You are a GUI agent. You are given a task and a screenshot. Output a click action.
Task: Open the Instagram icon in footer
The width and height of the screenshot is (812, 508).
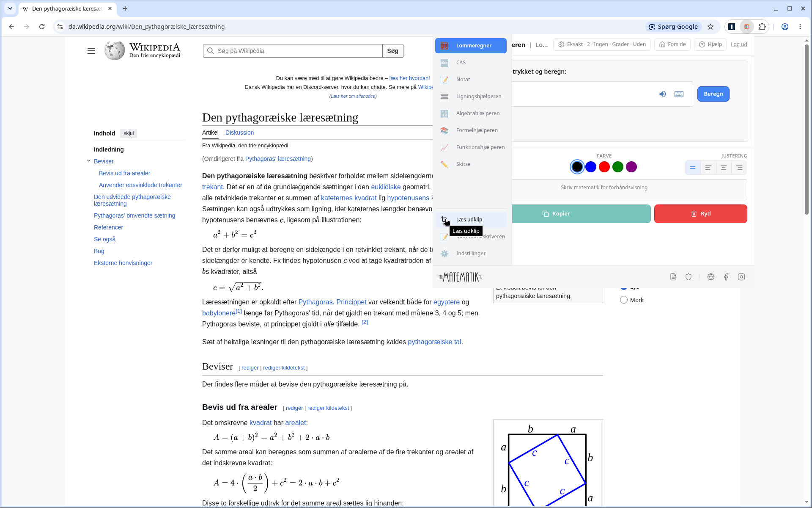pos(741,277)
